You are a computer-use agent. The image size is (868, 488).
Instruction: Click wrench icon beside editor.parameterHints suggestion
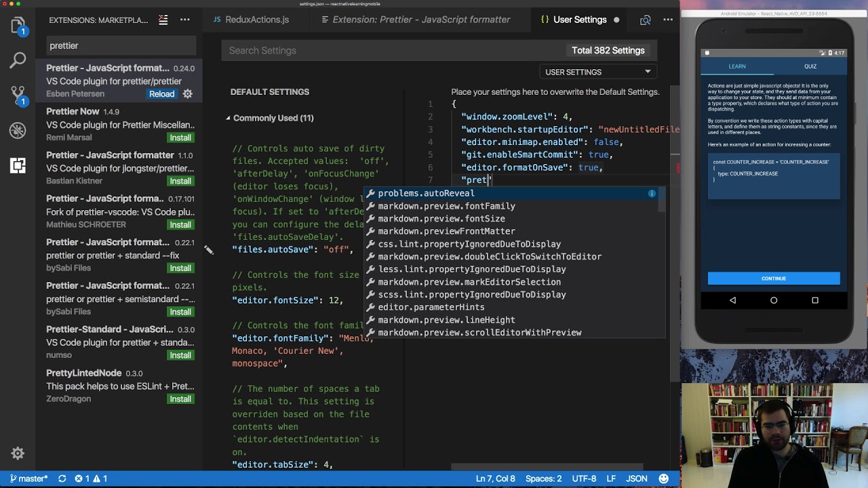point(371,307)
